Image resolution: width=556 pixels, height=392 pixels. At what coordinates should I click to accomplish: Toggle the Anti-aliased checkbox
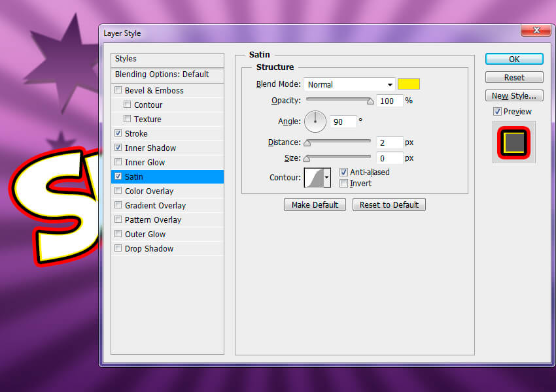coord(344,172)
